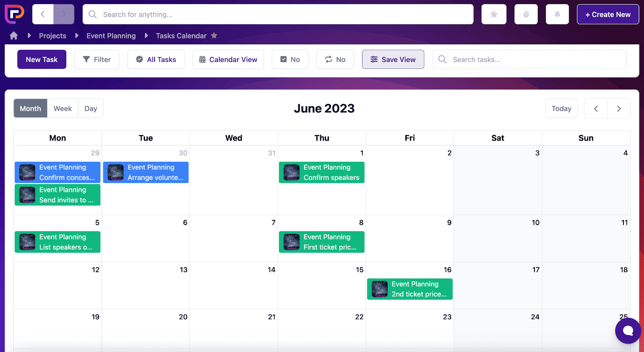Open the Calendar View selector
This screenshot has height=352, width=644.
point(228,60)
